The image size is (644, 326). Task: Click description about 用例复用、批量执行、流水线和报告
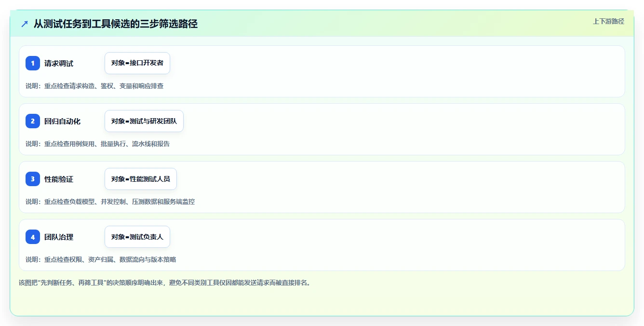click(97, 144)
